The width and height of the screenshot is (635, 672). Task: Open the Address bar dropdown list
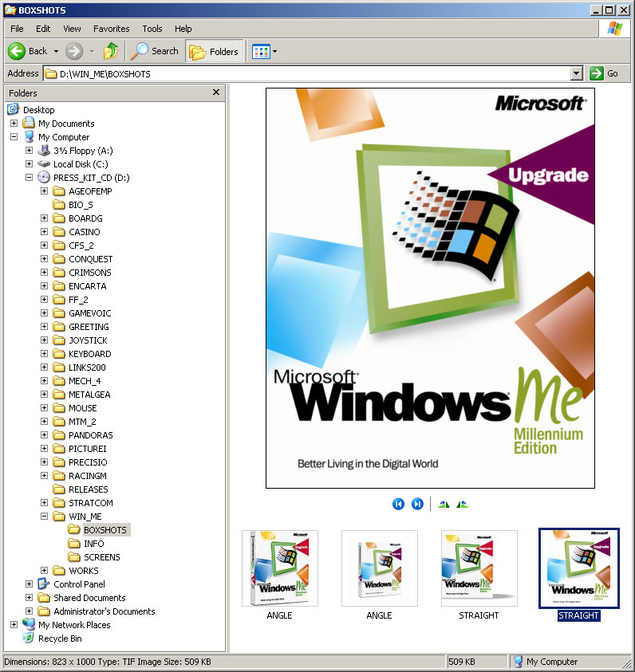[577, 73]
